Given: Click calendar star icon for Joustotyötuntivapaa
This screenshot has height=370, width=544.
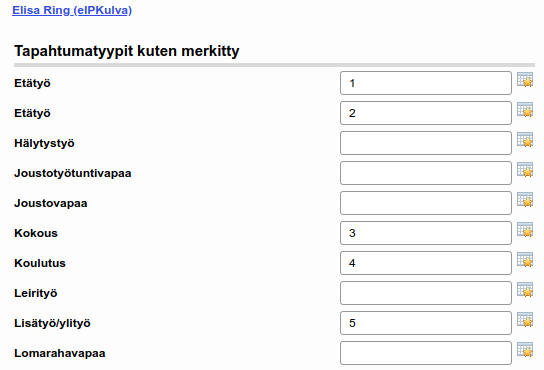Looking at the screenshot, I should click(525, 169).
